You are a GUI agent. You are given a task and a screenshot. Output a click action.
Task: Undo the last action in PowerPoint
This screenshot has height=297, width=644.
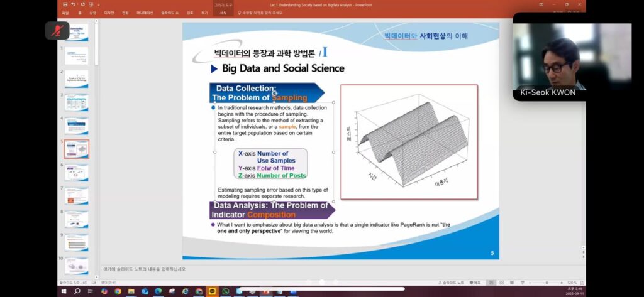click(72, 4)
